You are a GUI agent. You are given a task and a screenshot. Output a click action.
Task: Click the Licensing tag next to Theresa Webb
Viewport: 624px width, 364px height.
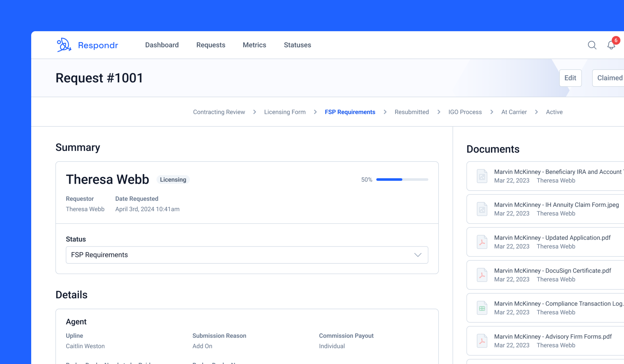click(173, 180)
